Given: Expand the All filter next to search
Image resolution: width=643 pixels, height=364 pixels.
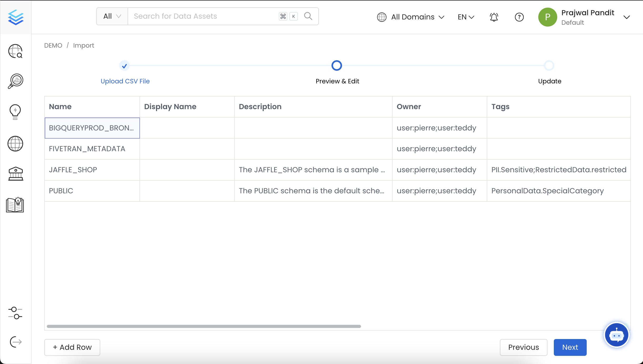Looking at the screenshot, I should 112,16.
